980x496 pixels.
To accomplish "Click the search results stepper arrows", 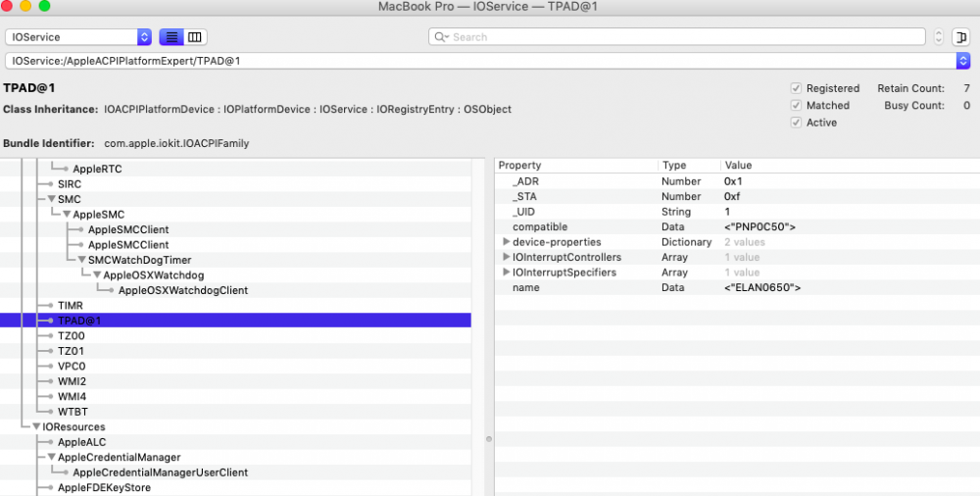I will point(938,37).
